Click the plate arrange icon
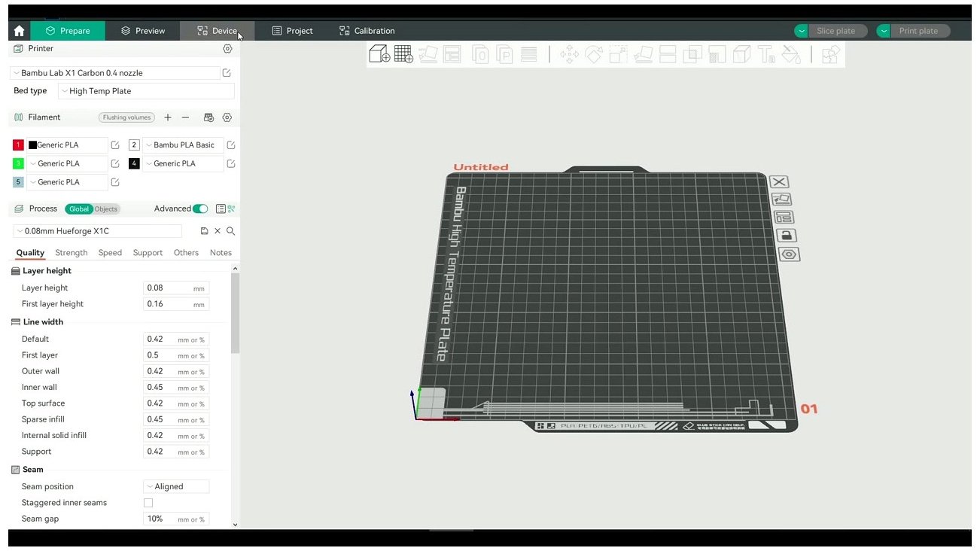The width and height of the screenshot is (980, 551). [x=784, y=218]
